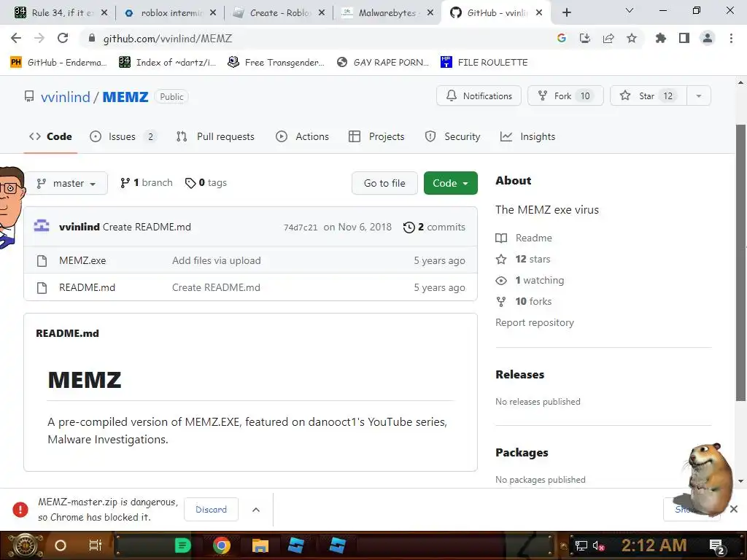Viewport: 747px width, 560px height.
Task: Toggle the browser side panel icon
Action: pos(684,38)
